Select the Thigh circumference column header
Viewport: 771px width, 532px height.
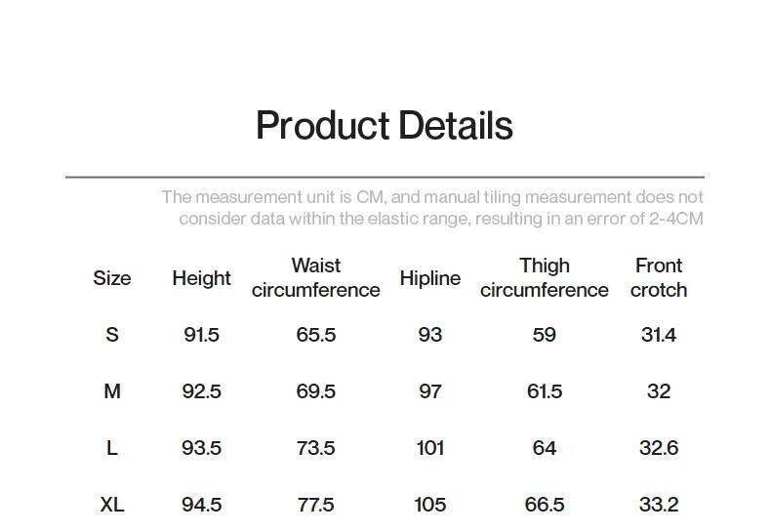coord(544,278)
